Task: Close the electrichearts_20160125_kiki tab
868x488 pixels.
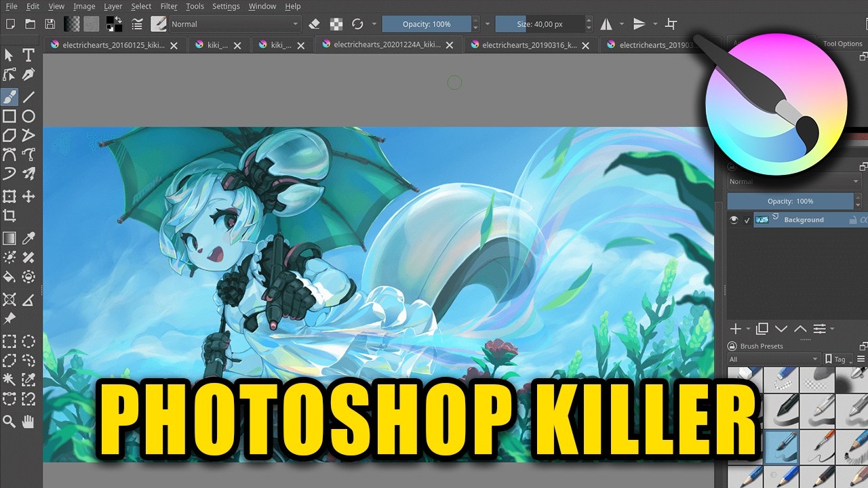Action: 174,45
